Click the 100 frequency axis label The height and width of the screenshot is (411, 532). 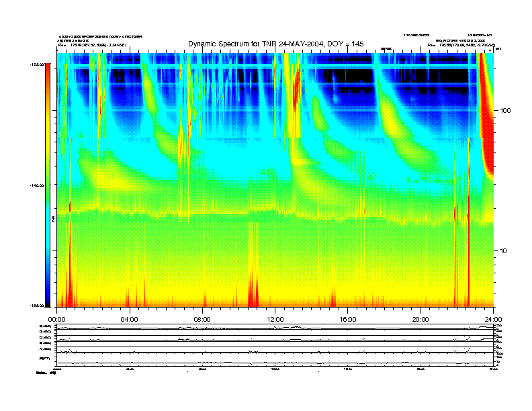tap(505, 111)
